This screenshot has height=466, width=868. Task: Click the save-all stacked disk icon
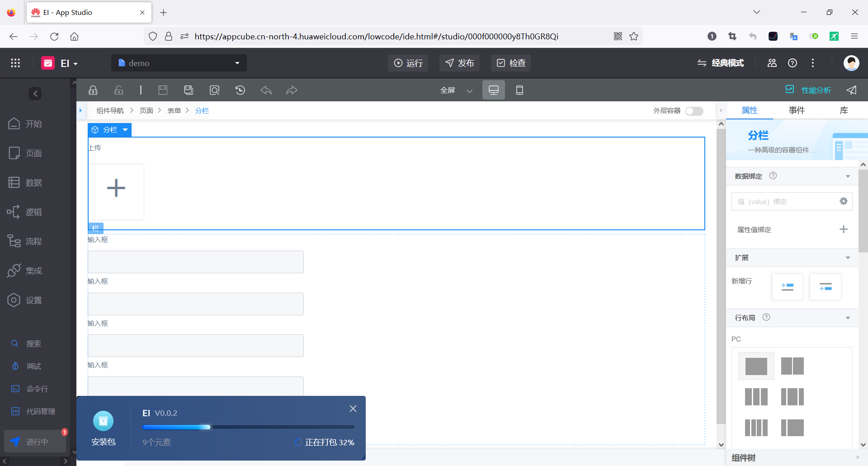tap(189, 90)
